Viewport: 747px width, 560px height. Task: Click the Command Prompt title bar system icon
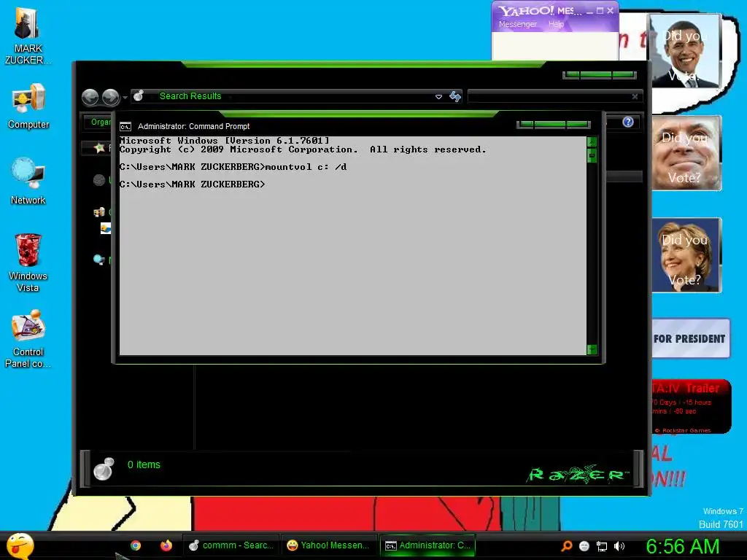[x=125, y=127]
